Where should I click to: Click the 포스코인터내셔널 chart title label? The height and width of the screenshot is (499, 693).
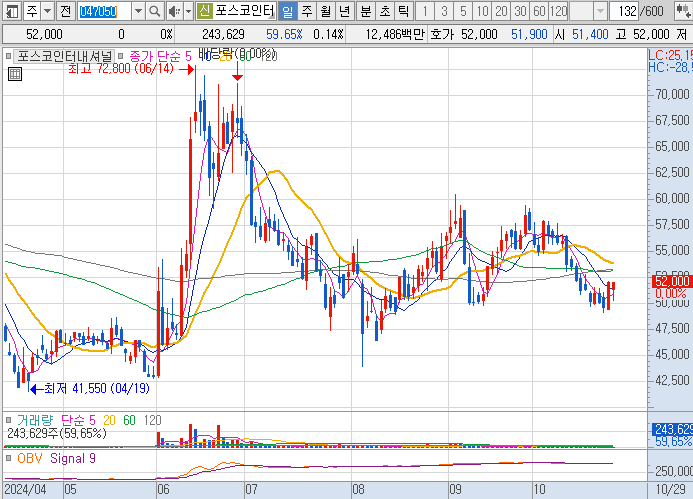[65, 56]
